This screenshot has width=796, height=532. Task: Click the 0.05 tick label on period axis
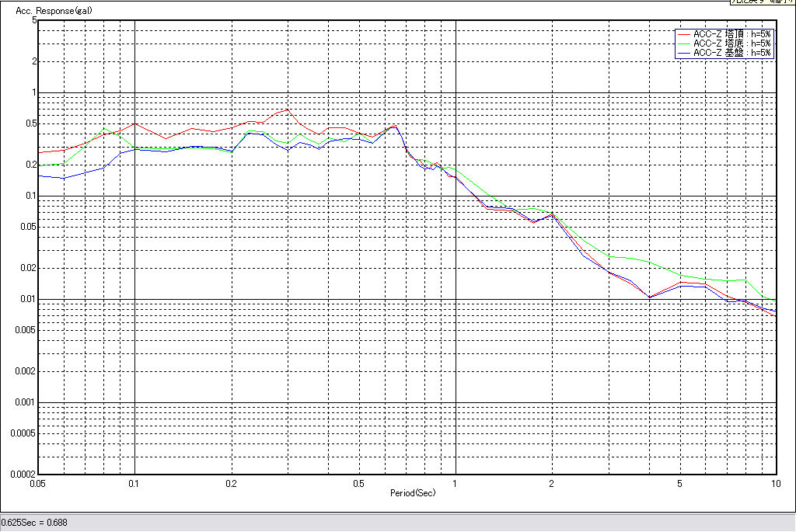tap(37, 483)
